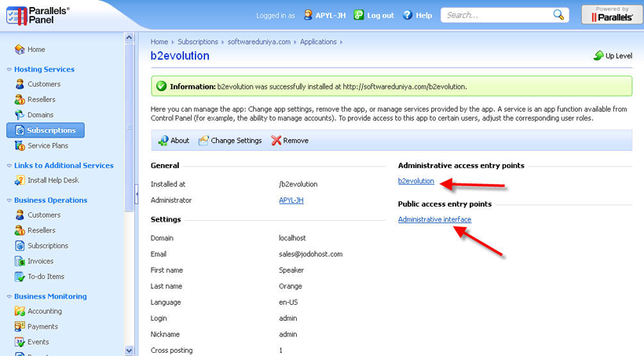Image resolution: width=644 pixels, height=356 pixels.
Task: Click the en-US language value
Action: [x=288, y=302]
